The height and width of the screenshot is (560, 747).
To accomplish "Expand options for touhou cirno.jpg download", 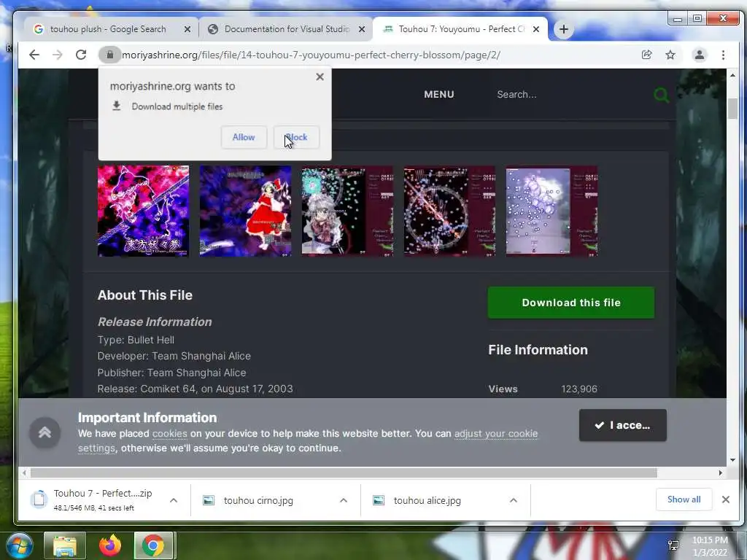I will [x=344, y=500].
